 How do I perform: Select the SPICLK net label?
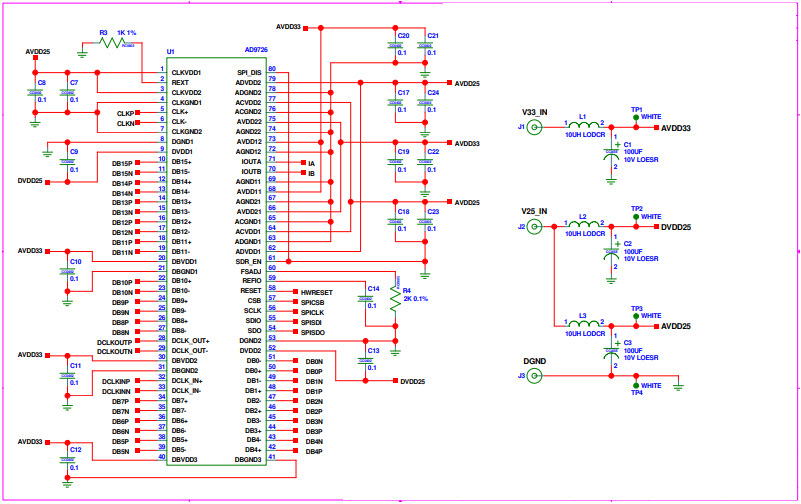(x=313, y=310)
